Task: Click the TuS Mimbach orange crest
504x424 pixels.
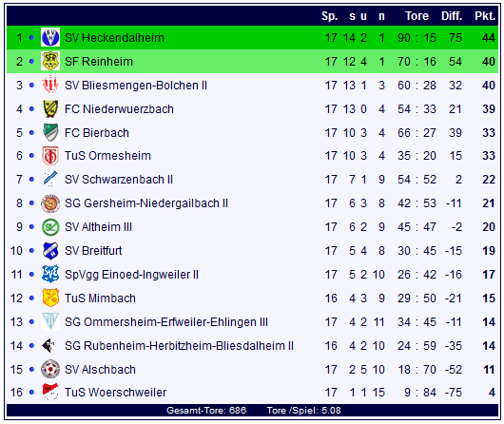Action: tap(50, 298)
